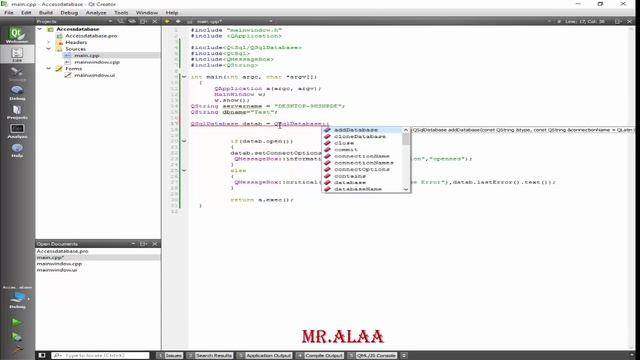Open Analyze mode in the sidebar
Screen dimensions: 640x360
tap(17, 131)
